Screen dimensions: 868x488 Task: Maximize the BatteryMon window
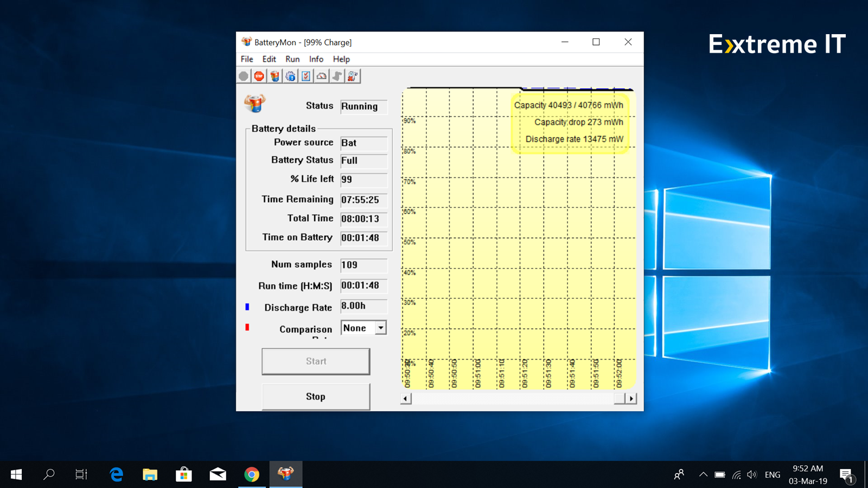tap(596, 42)
